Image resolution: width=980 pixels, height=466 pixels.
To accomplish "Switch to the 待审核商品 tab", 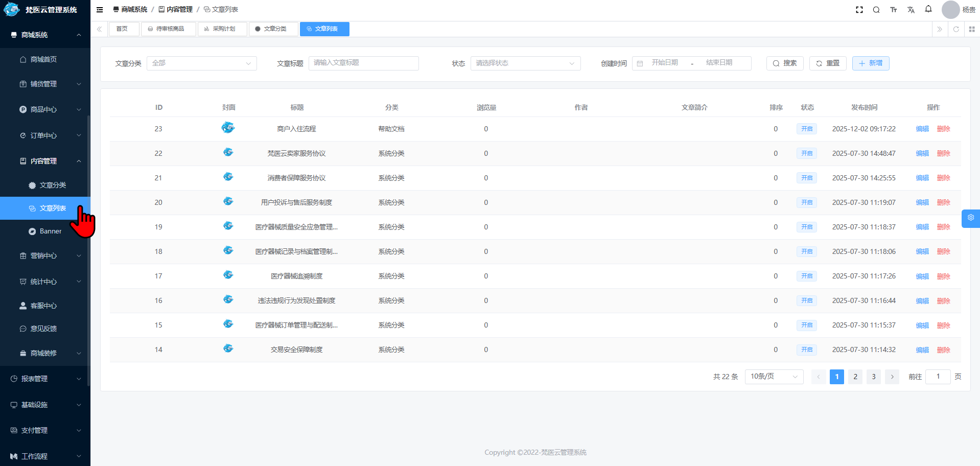I will 169,29.
